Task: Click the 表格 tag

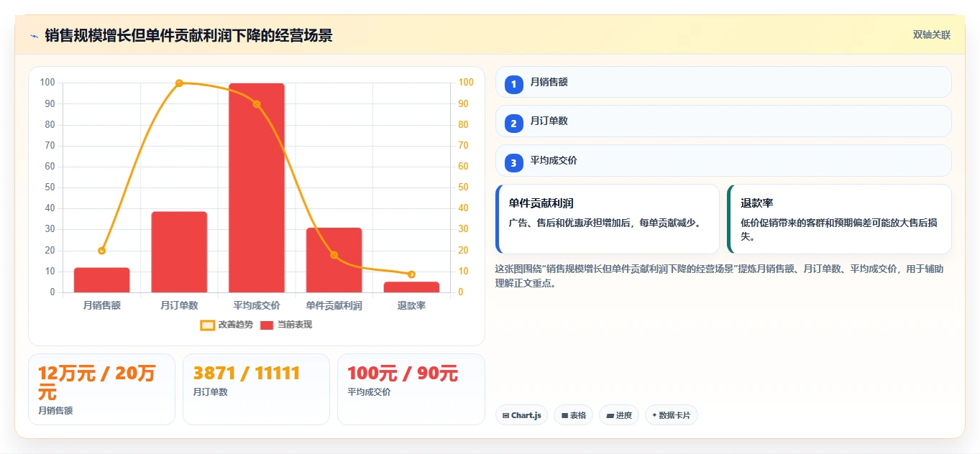Action: point(573,415)
